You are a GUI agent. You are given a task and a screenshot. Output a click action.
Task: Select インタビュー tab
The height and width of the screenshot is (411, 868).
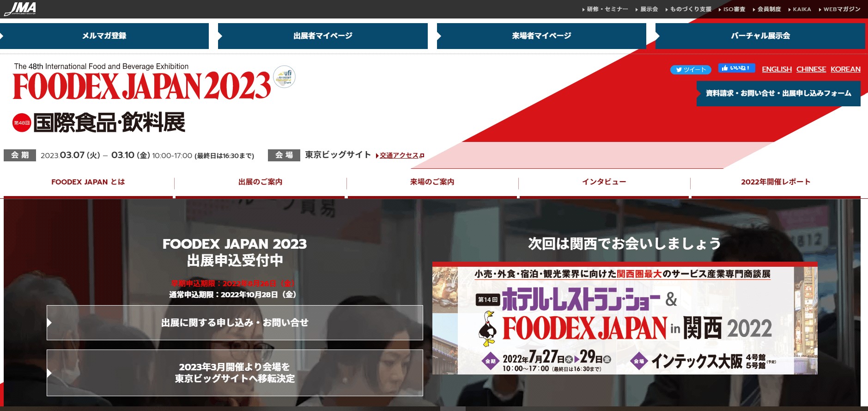(x=604, y=182)
